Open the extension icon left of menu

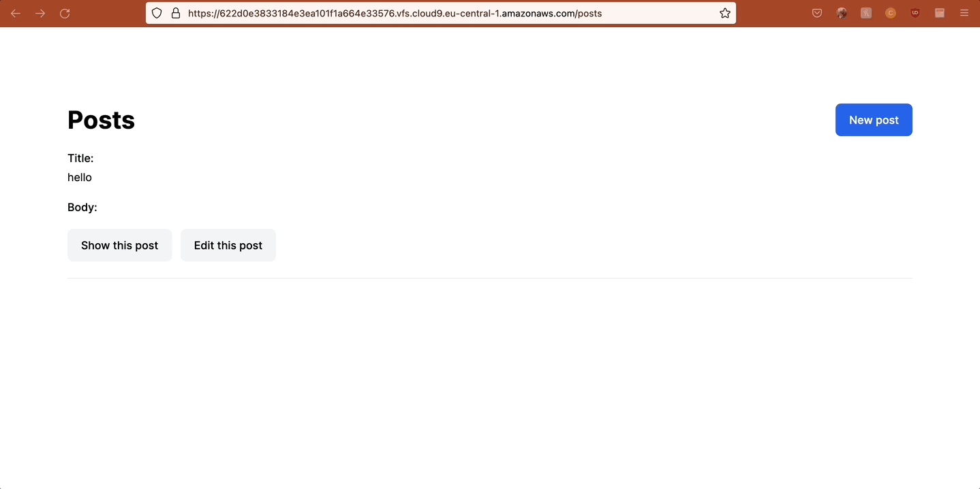[940, 13]
